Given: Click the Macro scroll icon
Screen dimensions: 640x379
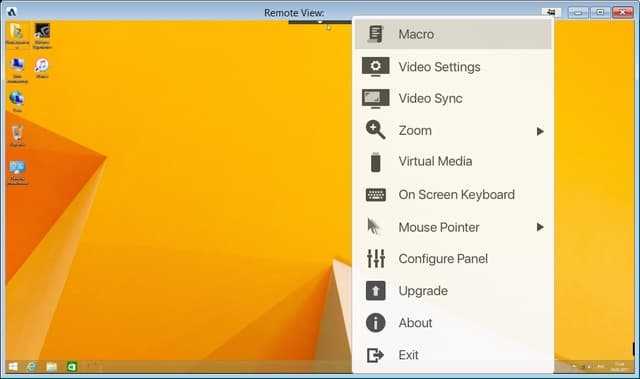Looking at the screenshot, I should coord(376,34).
